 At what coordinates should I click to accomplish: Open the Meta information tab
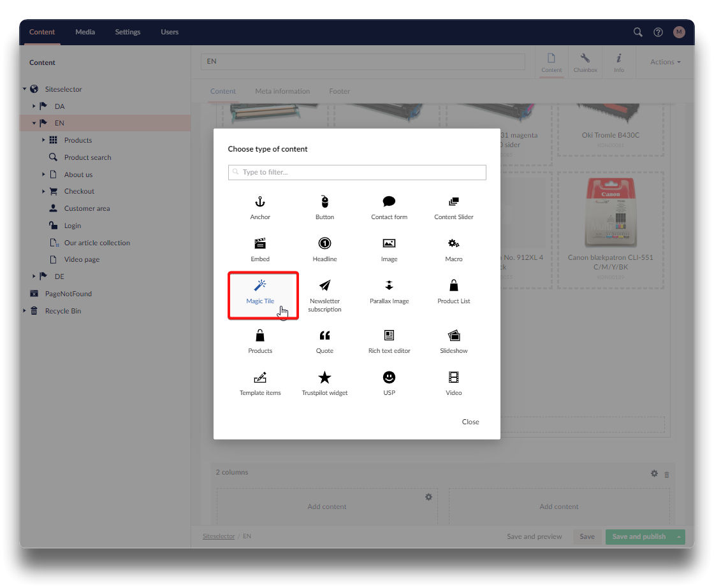coord(282,91)
